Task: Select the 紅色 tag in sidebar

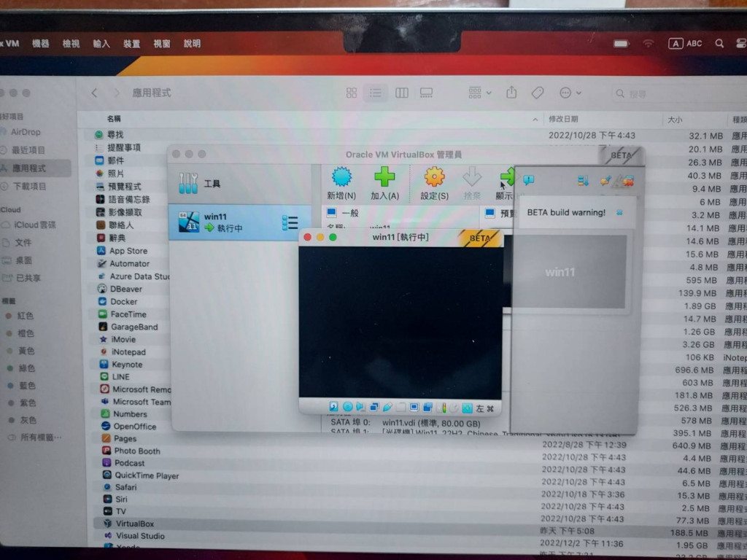Action: [x=26, y=316]
